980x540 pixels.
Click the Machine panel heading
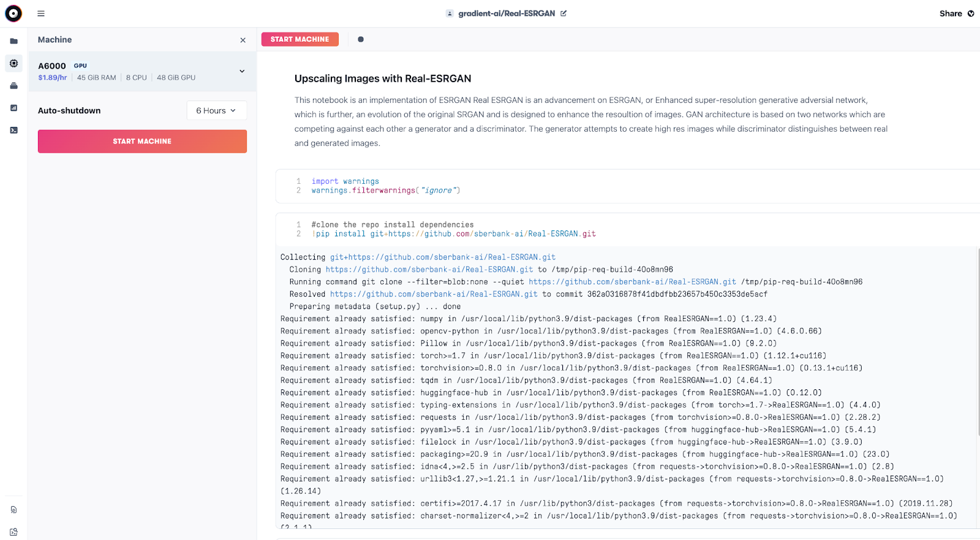coord(55,40)
